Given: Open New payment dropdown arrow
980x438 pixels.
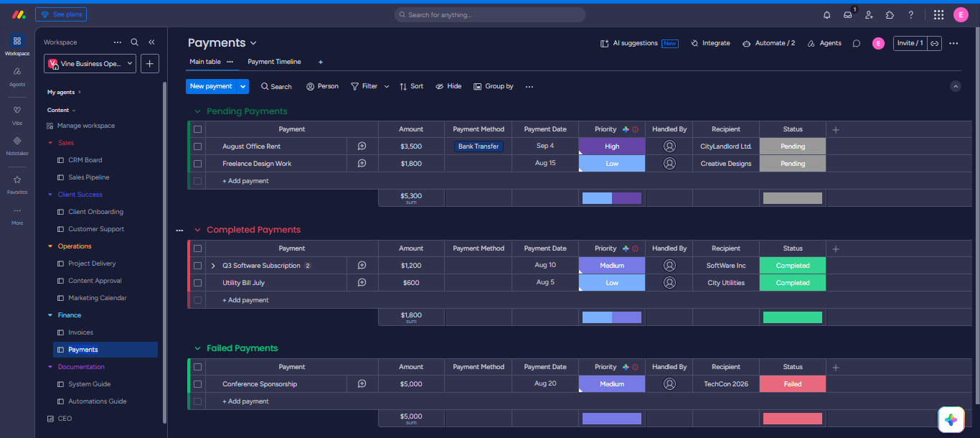Looking at the screenshot, I should (x=243, y=86).
